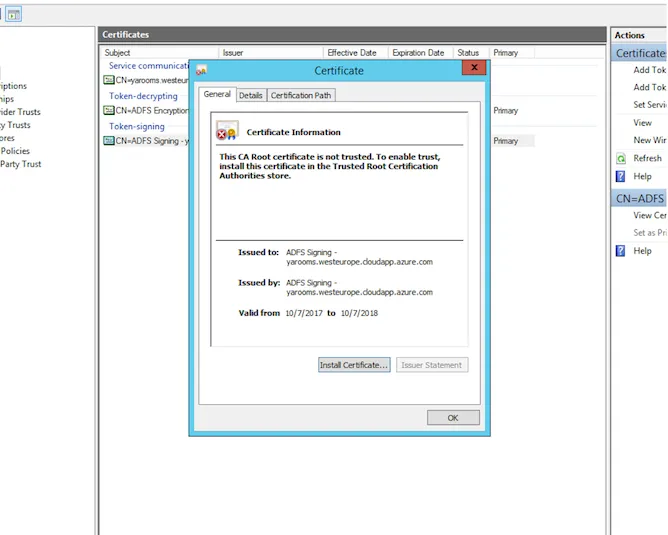Click View Certificate action
Screen dimensions: 668x535
coord(650,216)
